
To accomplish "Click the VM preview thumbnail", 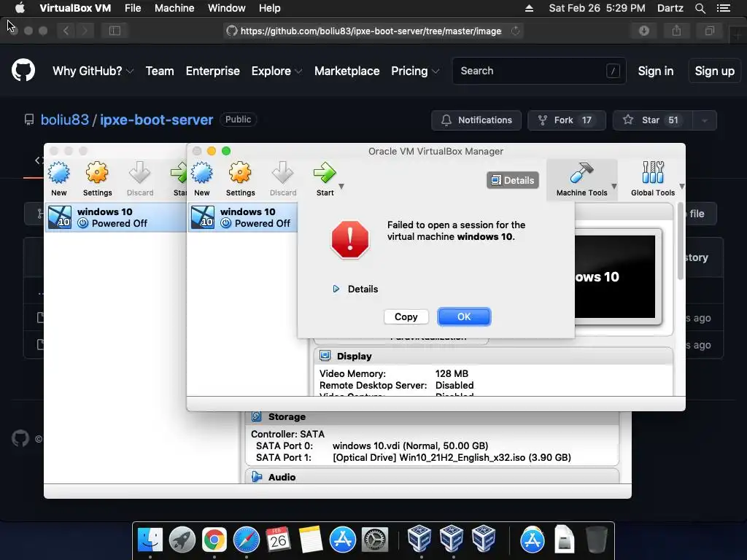I will tap(614, 276).
